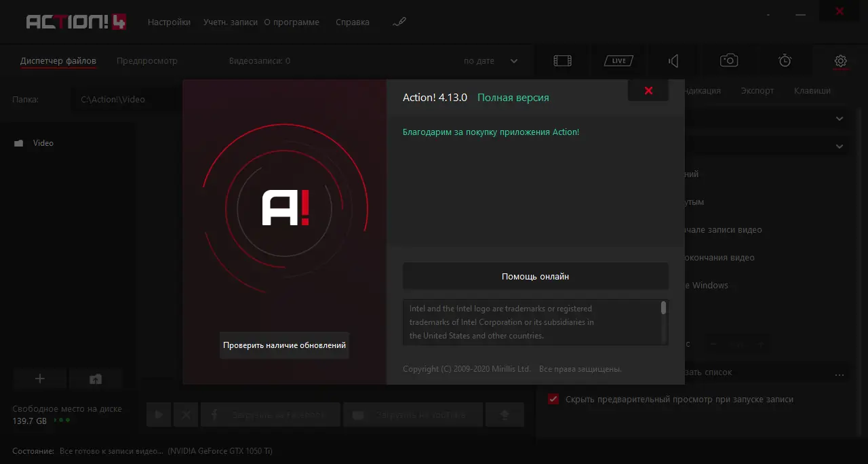The height and width of the screenshot is (464, 868).
Task: Click the Полная версия label
Action: (x=513, y=98)
